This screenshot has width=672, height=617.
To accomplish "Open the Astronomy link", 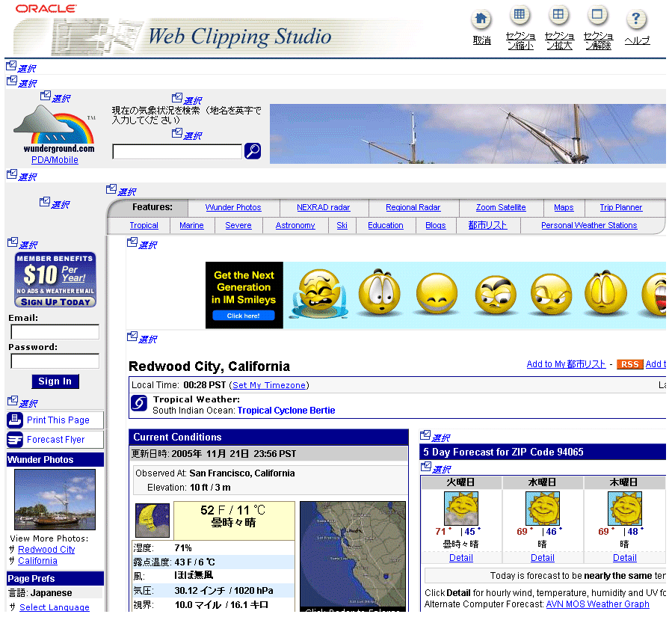I will [295, 226].
